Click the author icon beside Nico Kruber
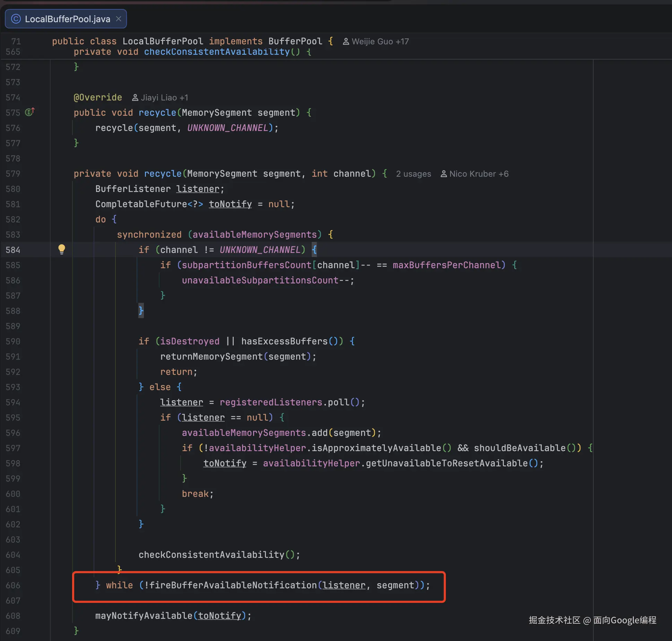 tap(443, 174)
